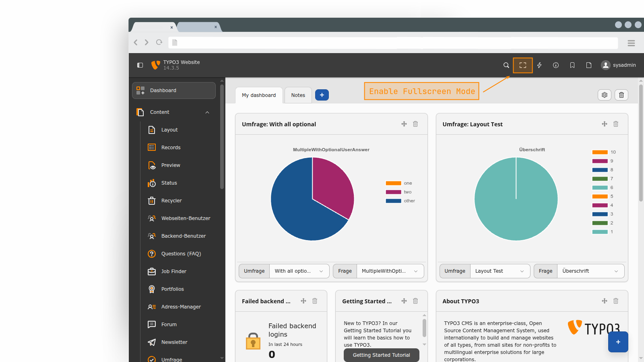The image size is (644, 362).
Task: Click the Newsletter paper plane icon
Action: 152,342
